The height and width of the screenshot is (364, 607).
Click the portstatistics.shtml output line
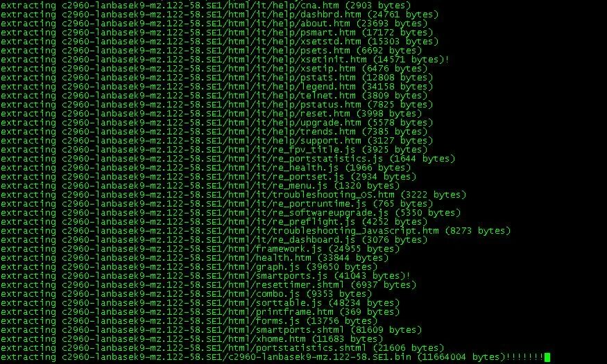(222, 348)
